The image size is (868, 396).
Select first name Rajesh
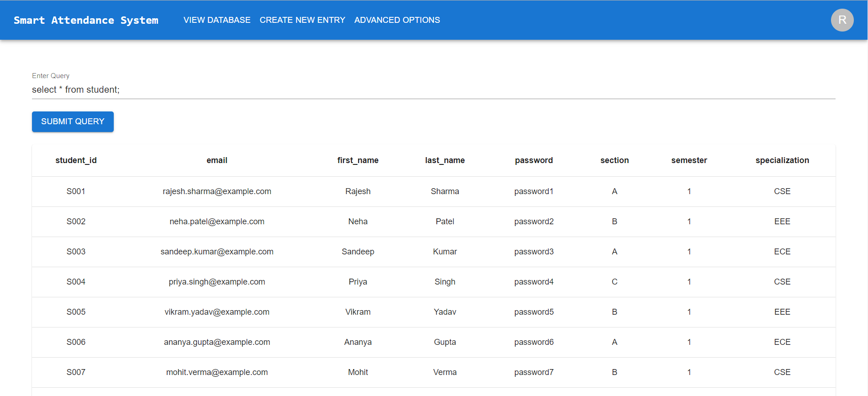(x=358, y=191)
